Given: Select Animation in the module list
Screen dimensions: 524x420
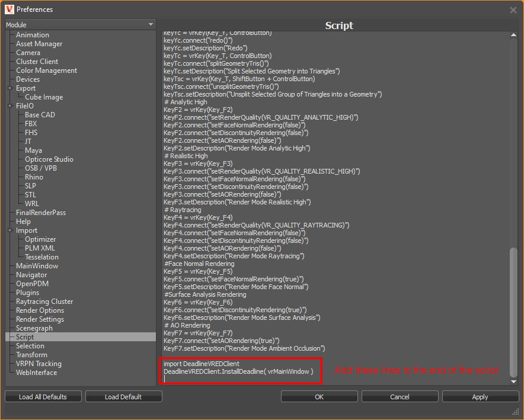Looking at the screenshot, I should (x=33, y=35).
